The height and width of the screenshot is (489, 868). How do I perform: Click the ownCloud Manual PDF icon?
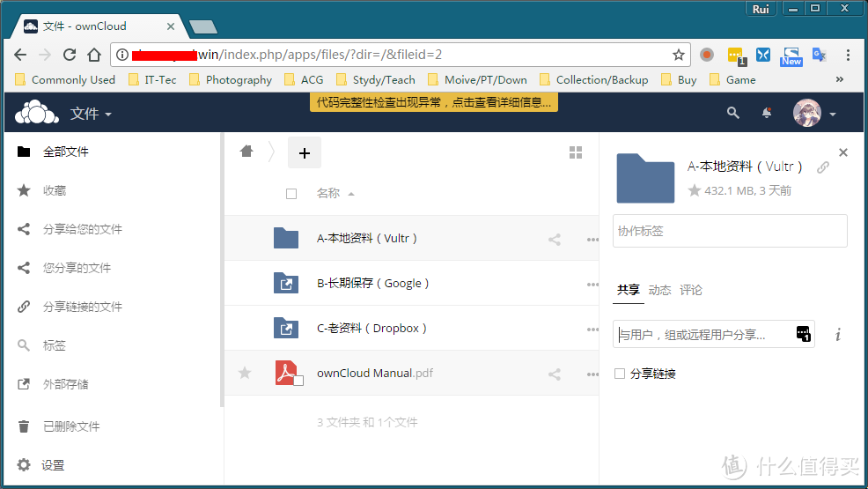pos(288,373)
